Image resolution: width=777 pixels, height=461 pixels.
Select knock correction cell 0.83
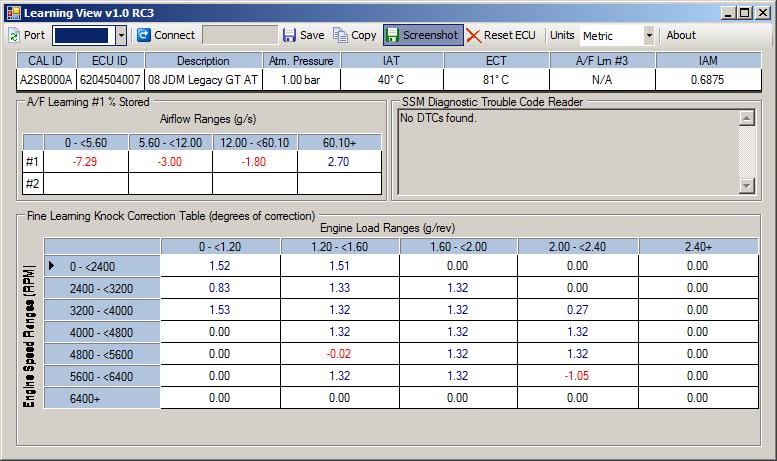point(221,288)
